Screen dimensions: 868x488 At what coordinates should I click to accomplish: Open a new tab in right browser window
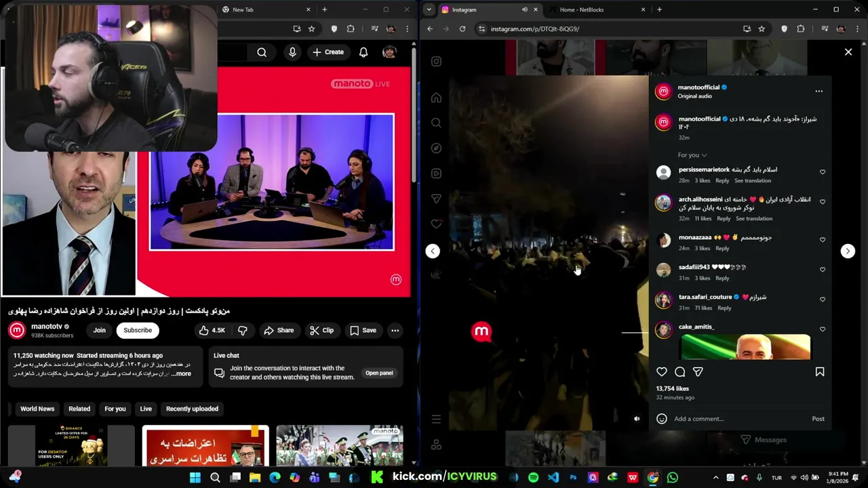tap(659, 9)
